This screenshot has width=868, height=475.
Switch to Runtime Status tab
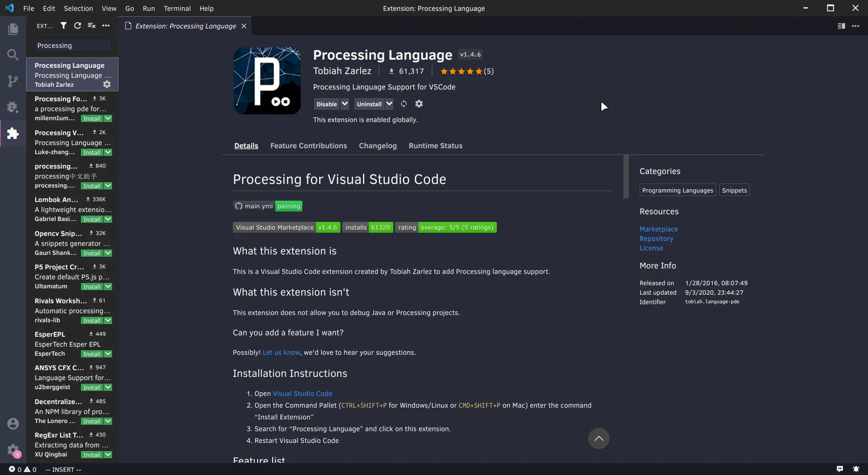(435, 146)
